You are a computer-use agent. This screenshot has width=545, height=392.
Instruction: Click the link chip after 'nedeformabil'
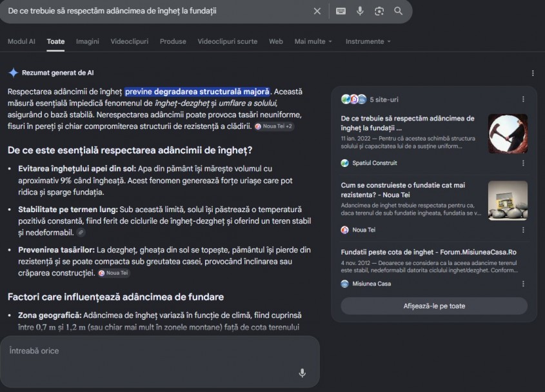pos(81,232)
